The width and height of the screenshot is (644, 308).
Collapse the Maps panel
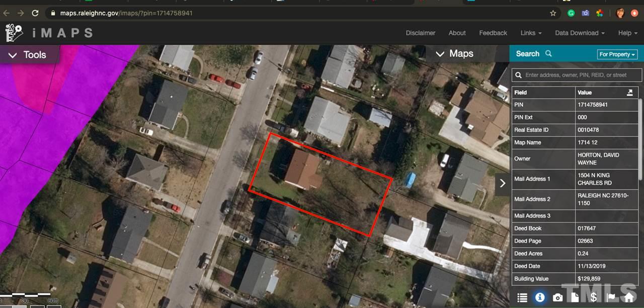pyautogui.click(x=454, y=53)
